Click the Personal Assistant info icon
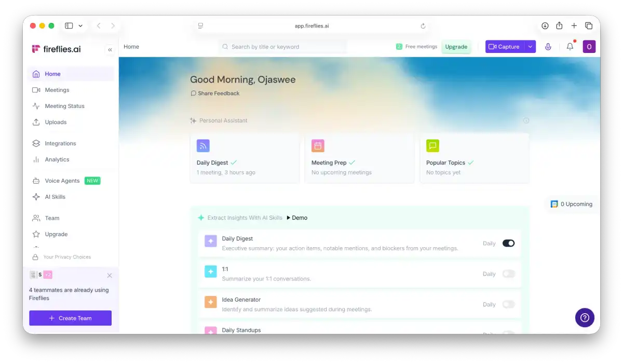623x364 pixels. 526,120
